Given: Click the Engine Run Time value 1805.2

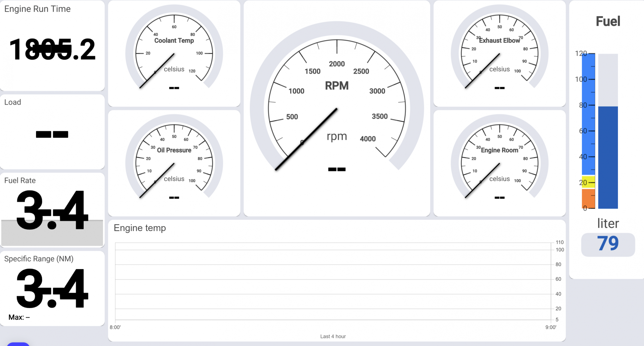Looking at the screenshot, I should click(x=52, y=50).
